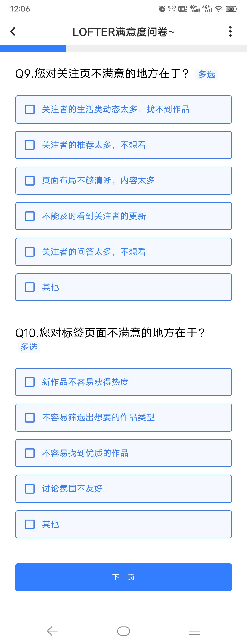Tap the back arrow in the header
The width and height of the screenshot is (247, 644).
click(x=13, y=32)
